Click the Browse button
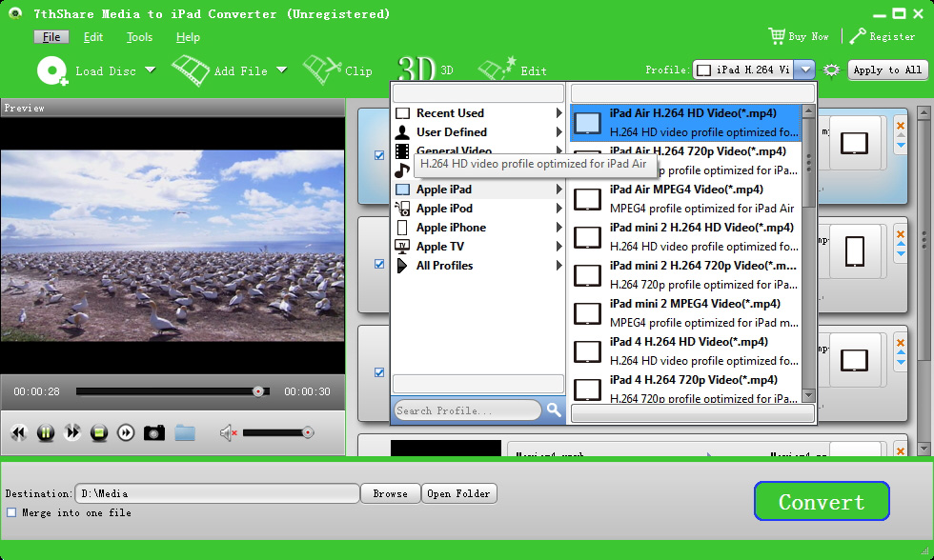 [x=390, y=493]
